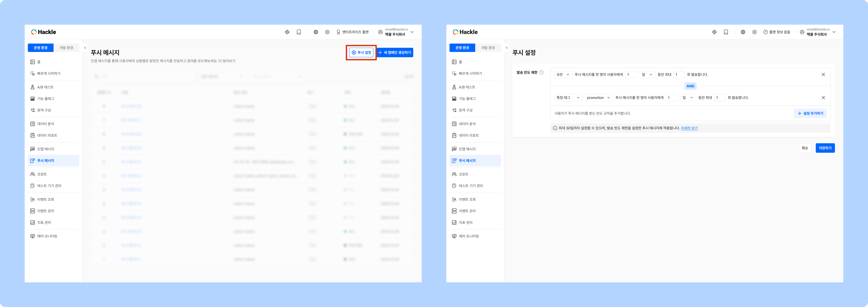Click 설정 추가하기 button
This screenshot has height=307, width=868.
(810, 113)
